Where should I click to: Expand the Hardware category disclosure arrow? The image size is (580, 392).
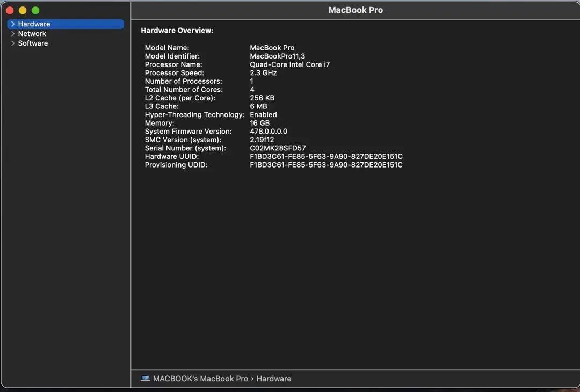pos(13,24)
